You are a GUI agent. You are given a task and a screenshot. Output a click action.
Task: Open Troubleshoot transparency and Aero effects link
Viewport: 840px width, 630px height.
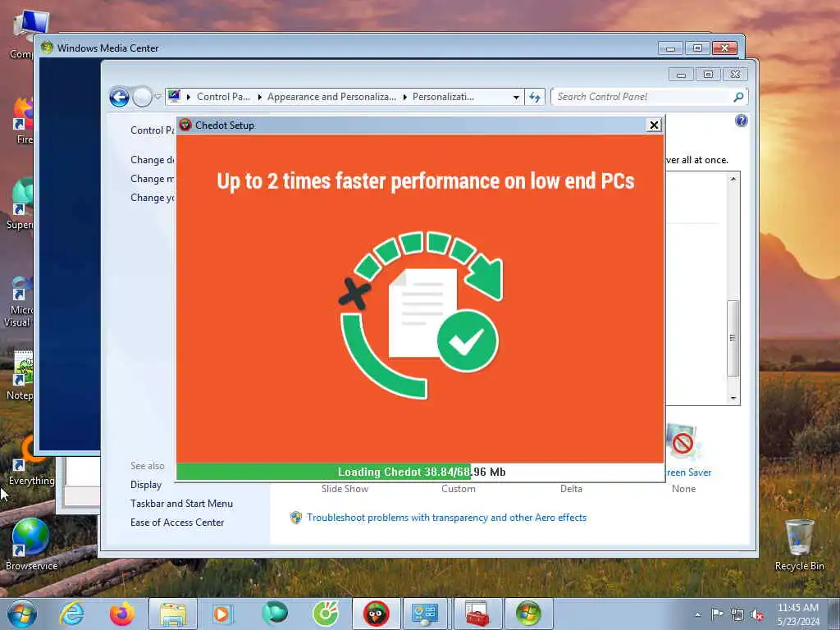446,518
